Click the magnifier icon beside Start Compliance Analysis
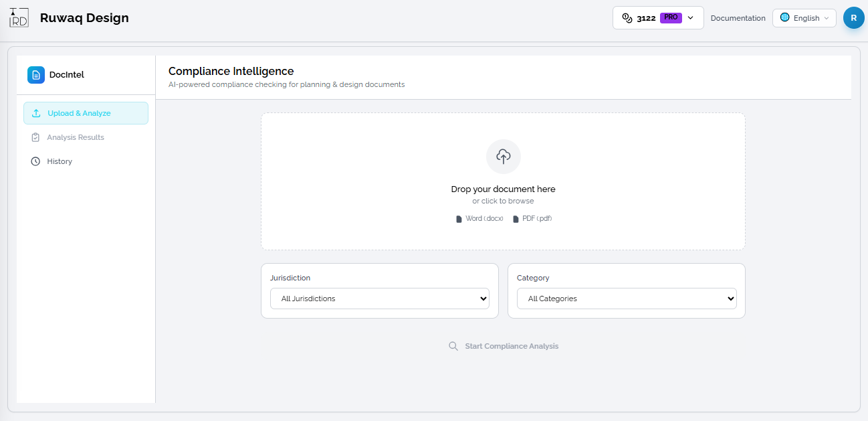Viewport: 868px width, 421px height. (453, 346)
